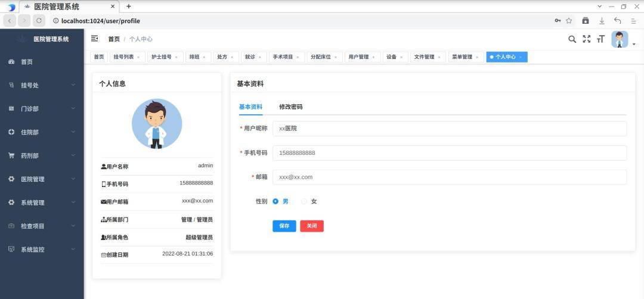Switch to the 菜单管理 page tab
The height and width of the screenshot is (299, 644).
(466, 57)
